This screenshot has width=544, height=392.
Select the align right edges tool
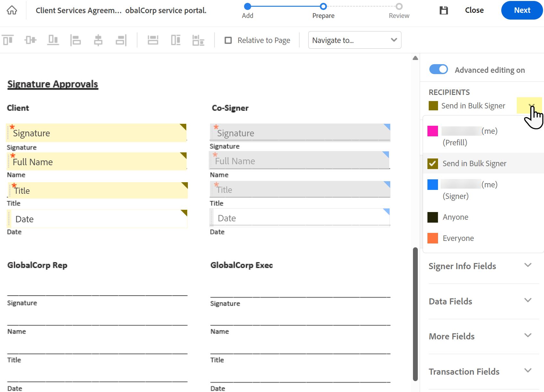(x=121, y=40)
